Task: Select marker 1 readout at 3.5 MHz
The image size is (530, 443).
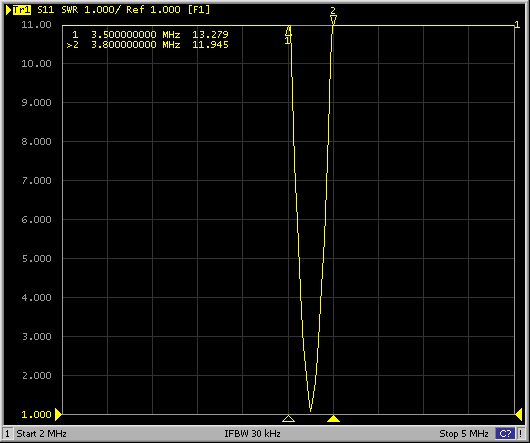Action: point(151,34)
